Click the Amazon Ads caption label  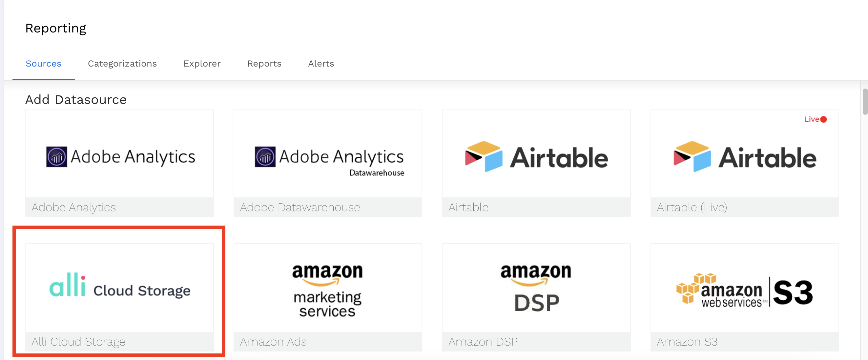(x=273, y=342)
